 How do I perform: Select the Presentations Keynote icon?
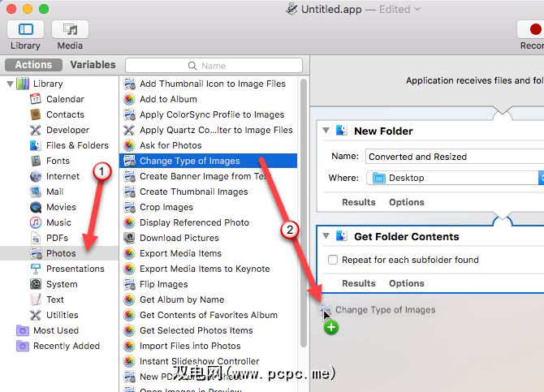point(36,269)
